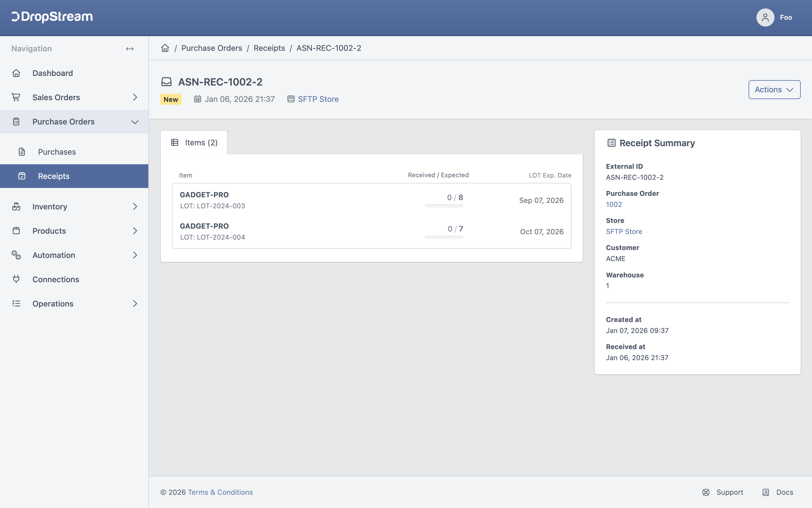
Task: Click the DropStream logo
Action: coord(52,17)
